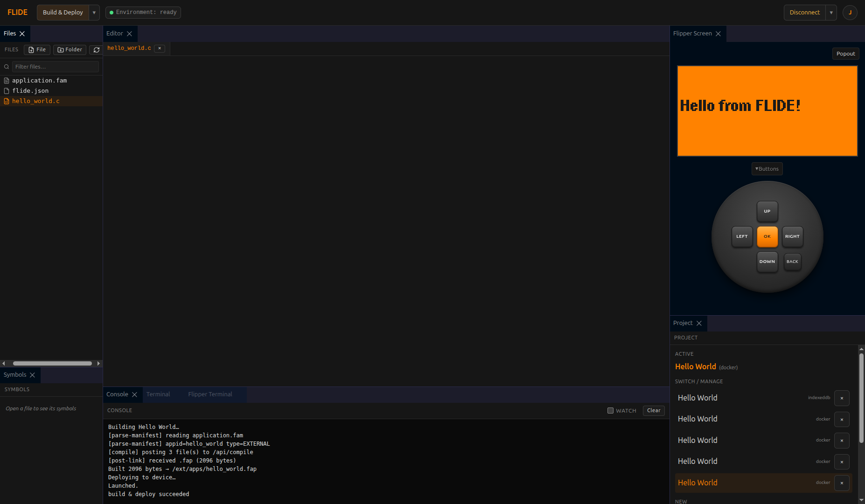Refresh the file list
Screen dimensions: 865x504
click(x=97, y=50)
